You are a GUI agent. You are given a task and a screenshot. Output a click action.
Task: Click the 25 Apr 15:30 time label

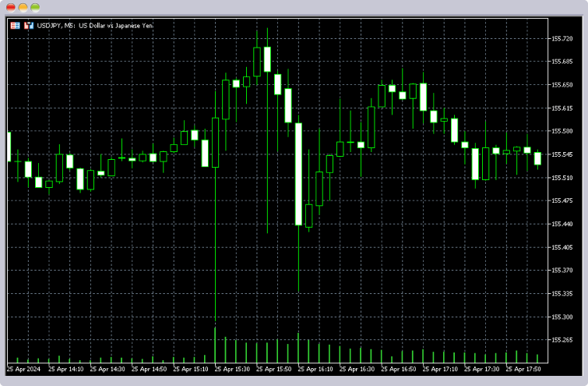point(231,369)
